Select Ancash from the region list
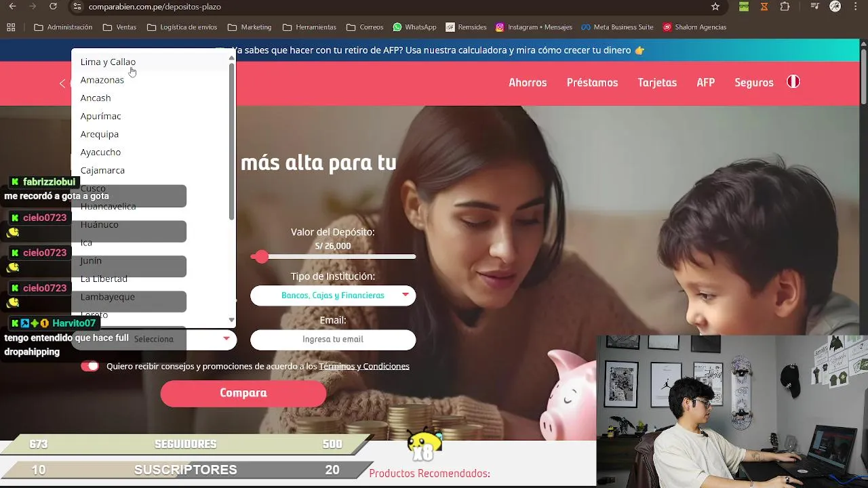Image resolution: width=868 pixels, height=488 pixels. [x=150, y=98]
